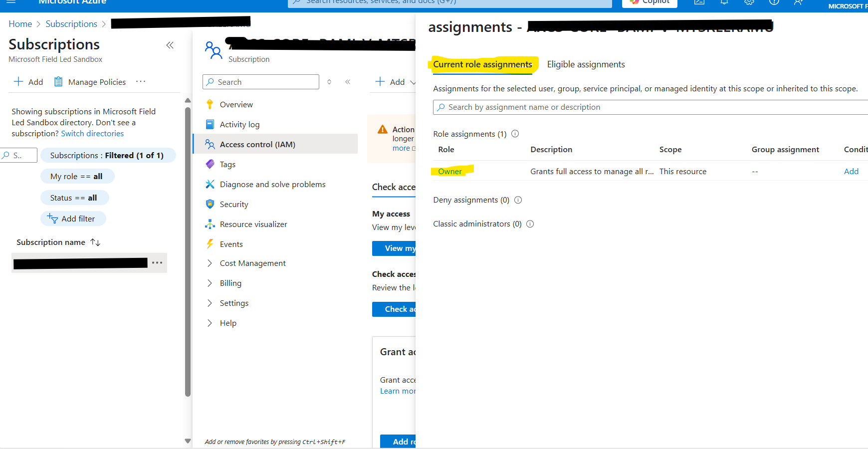868x449 pixels.
Task: Launch Copilot from the top bar
Action: click(649, 2)
